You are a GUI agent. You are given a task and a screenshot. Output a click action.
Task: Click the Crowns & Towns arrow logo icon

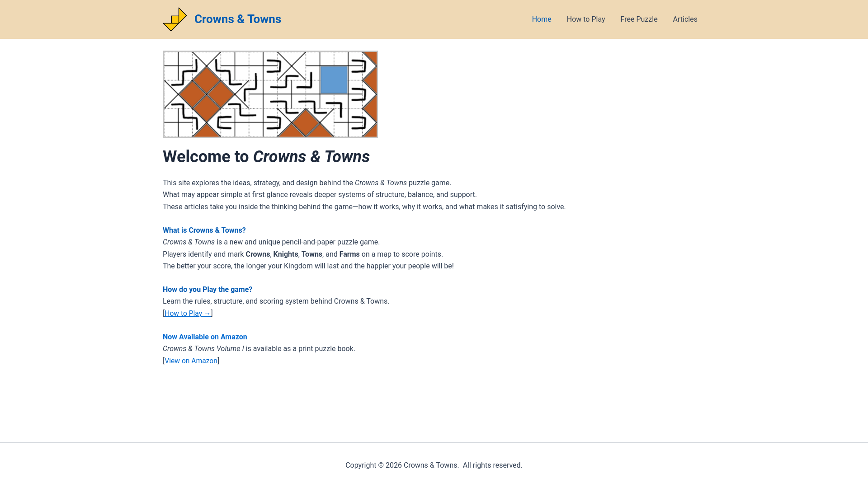pos(175,19)
